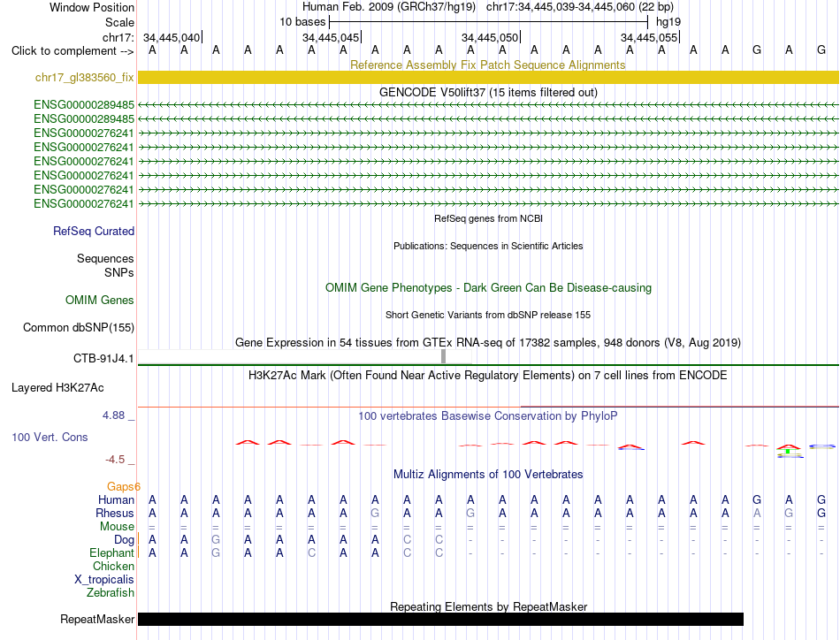Click the Elephant species label
The image size is (840, 640).
(x=111, y=553)
